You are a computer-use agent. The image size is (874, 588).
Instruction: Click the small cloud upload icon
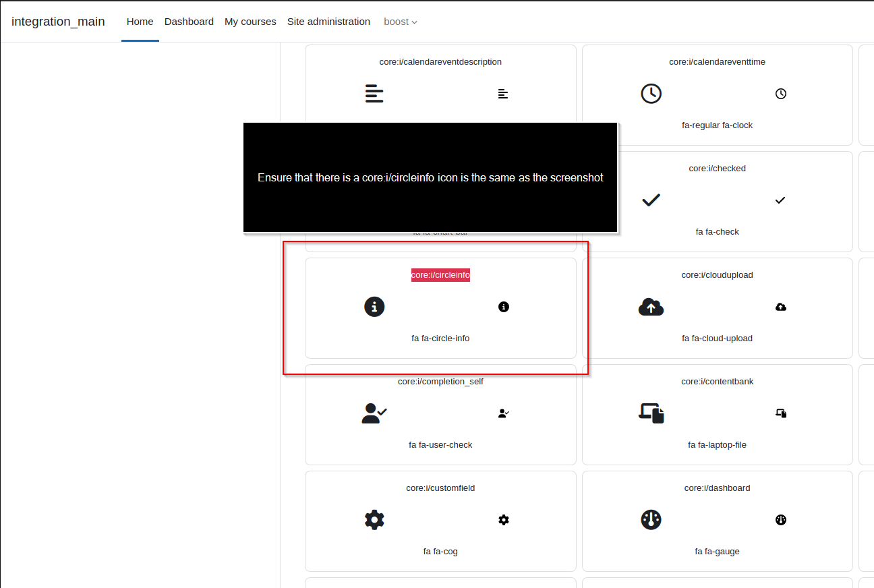781,307
